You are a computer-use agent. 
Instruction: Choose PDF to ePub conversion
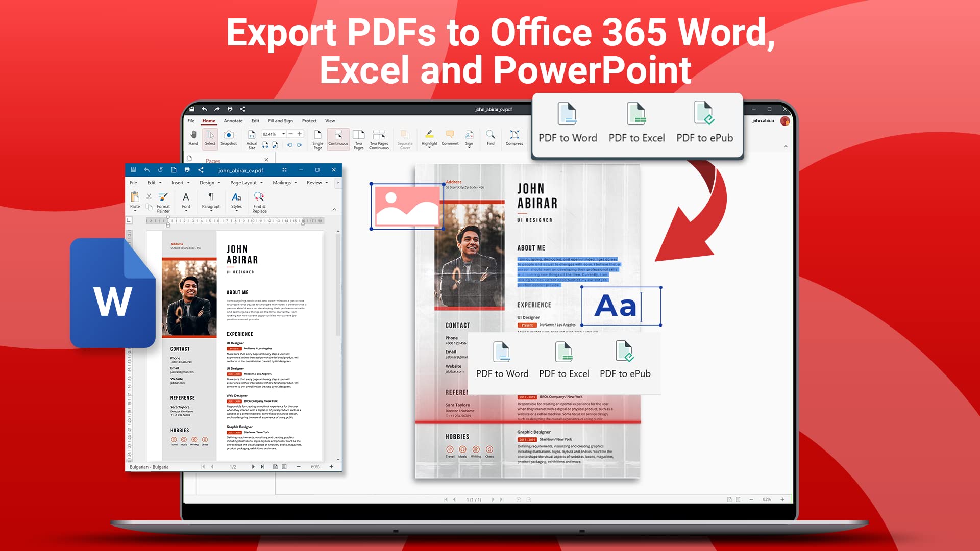pyautogui.click(x=704, y=122)
